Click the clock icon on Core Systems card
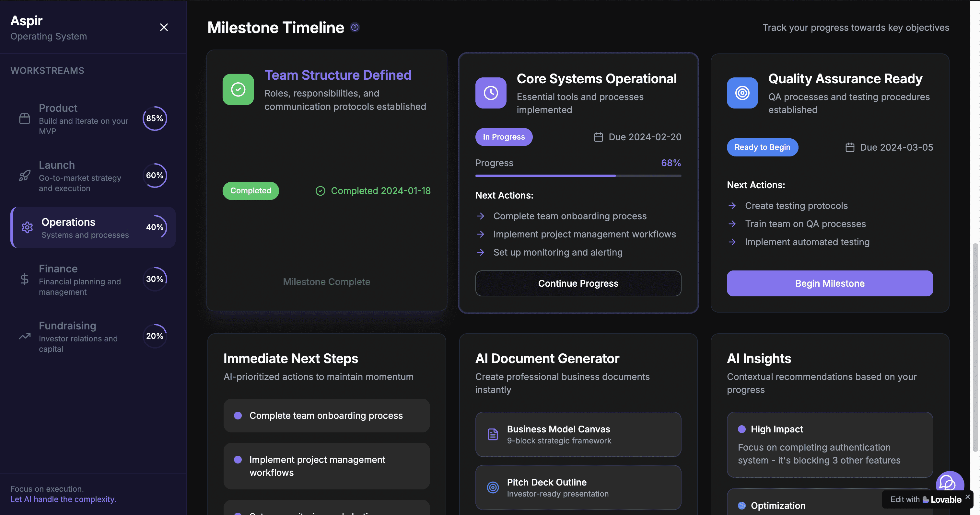The height and width of the screenshot is (515, 980). click(491, 93)
